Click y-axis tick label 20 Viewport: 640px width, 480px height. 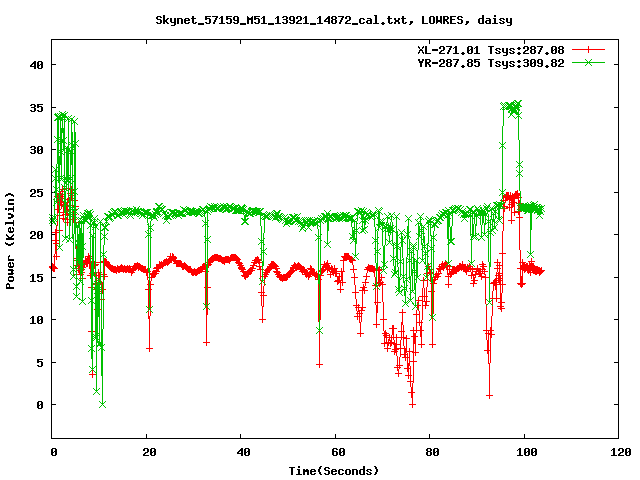[36, 235]
